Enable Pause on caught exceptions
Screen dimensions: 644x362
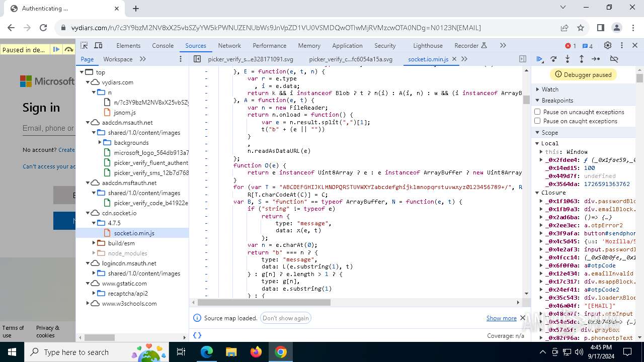pyautogui.click(x=537, y=121)
